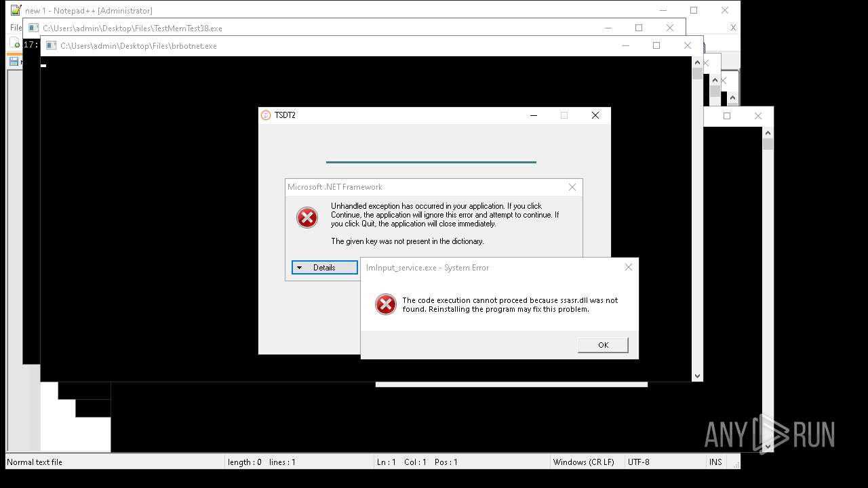Minimize the brbotnet.exe console window
This screenshot has width=868, height=488.
pyautogui.click(x=625, y=45)
